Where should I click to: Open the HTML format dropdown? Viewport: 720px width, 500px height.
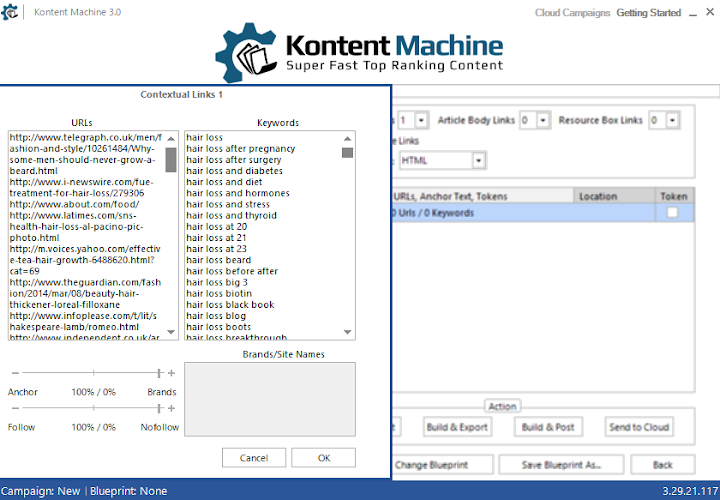[x=478, y=161]
